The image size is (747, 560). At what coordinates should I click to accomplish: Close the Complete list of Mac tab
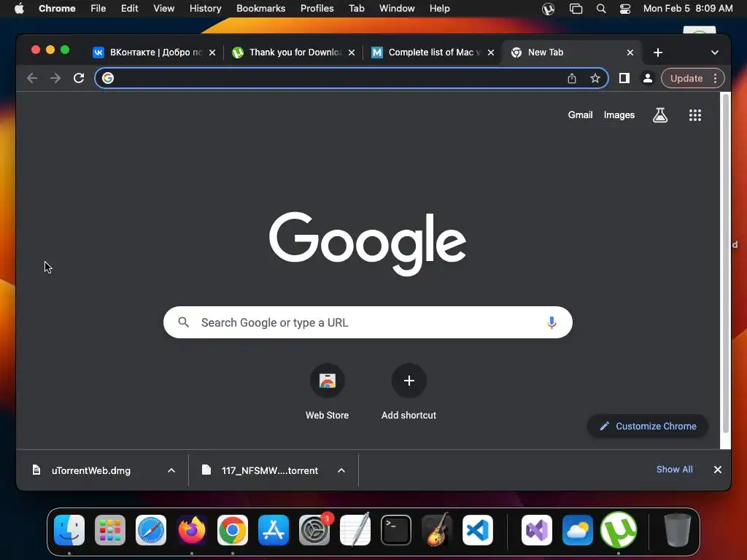click(491, 52)
